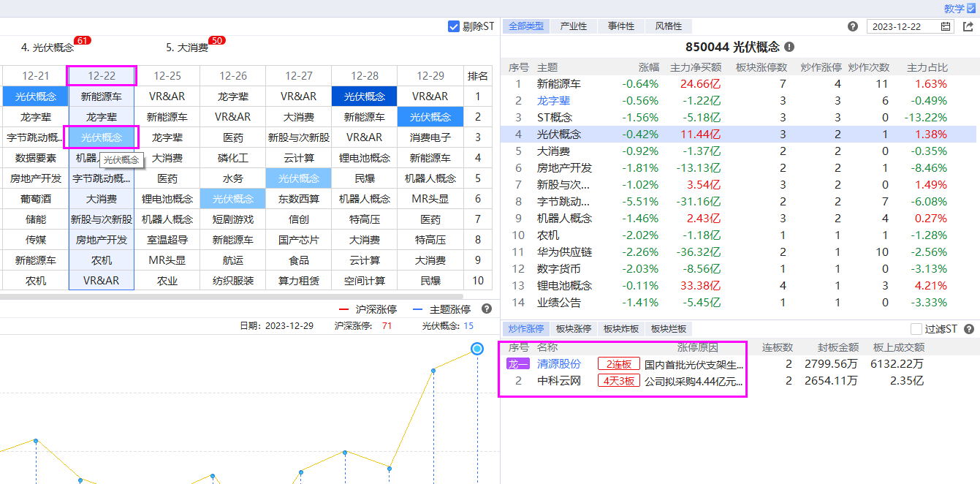Toggle the 主题涨停 legend series
Screen dimensions: 980x484
point(442,309)
